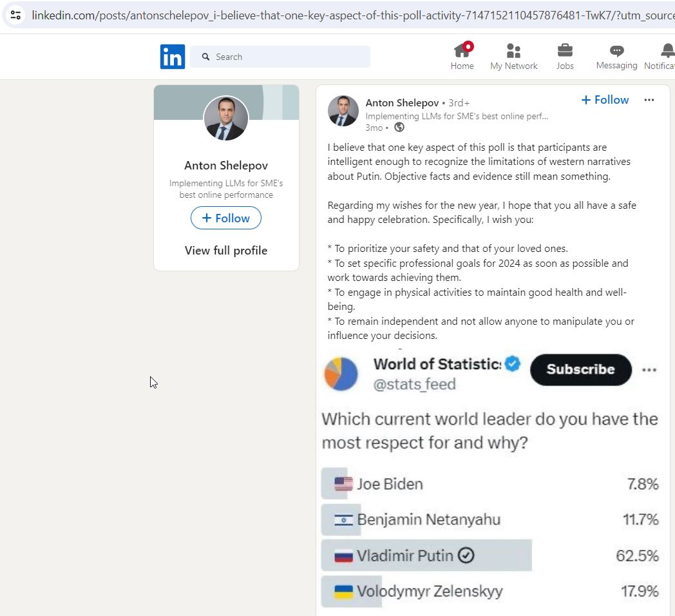Click the line about prioritizing your safety
The width and height of the screenshot is (675, 616).
point(448,249)
